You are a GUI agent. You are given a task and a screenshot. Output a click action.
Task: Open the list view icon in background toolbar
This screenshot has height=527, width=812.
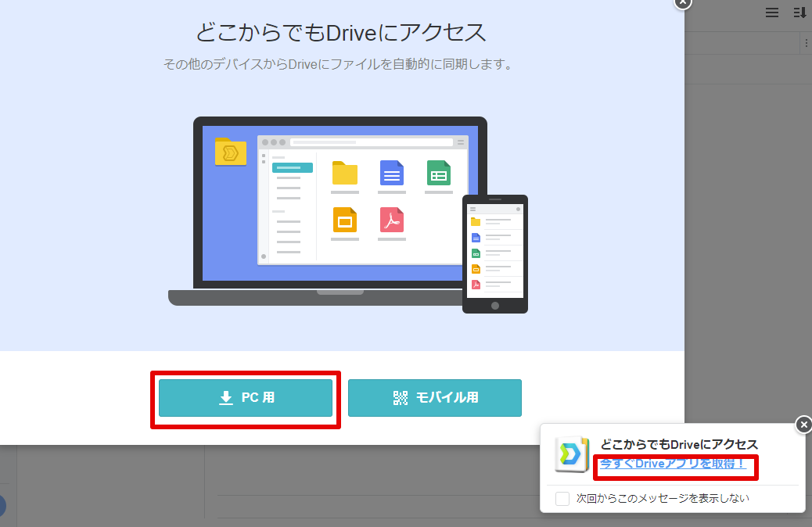click(x=771, y=13)
